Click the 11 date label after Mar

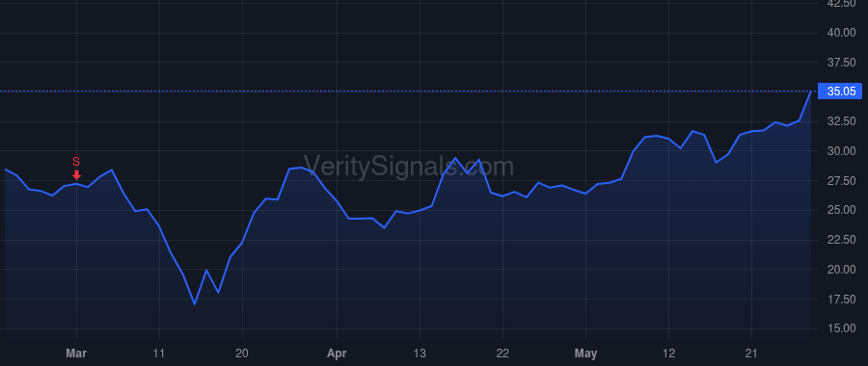point(159,353)
